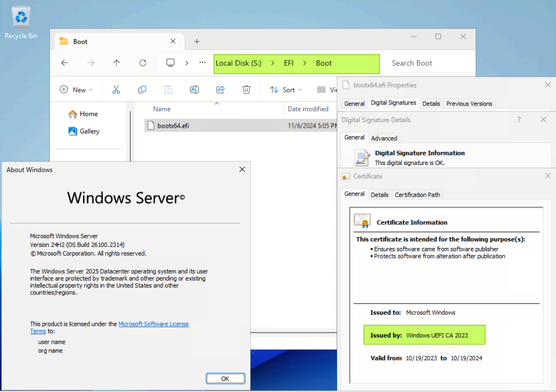Select the bootx64.efi file
This screenshot has height=392, width=556.
[173, 125]
